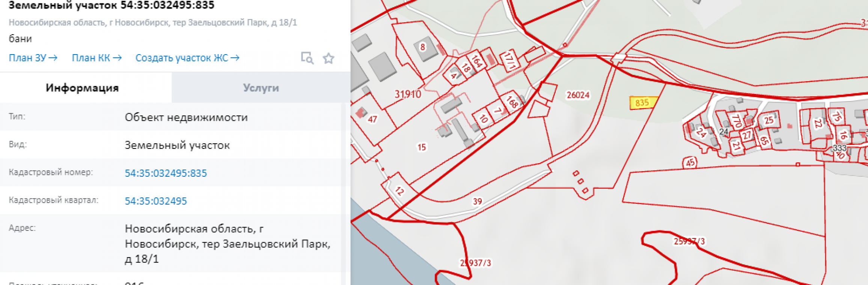Select parcel labeled 10 on map
This screenshot has width=868, height=285.
click(483, 119)
